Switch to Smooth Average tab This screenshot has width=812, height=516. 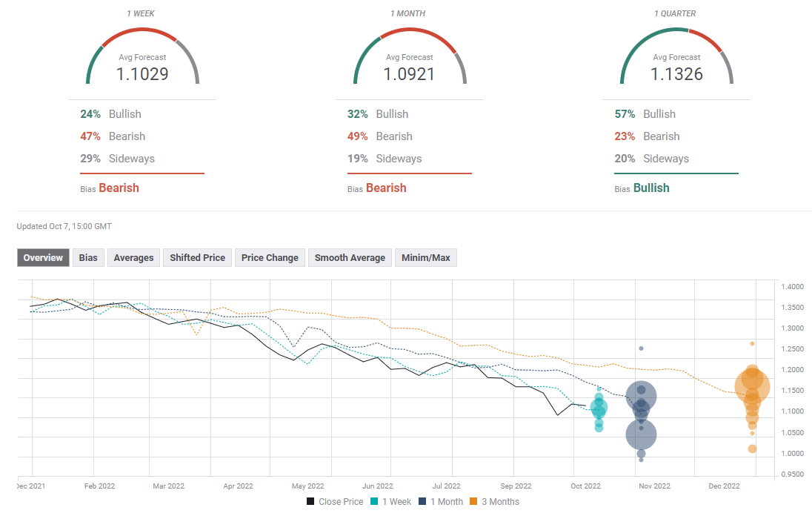pyautogui.click(x=350, y=257)
